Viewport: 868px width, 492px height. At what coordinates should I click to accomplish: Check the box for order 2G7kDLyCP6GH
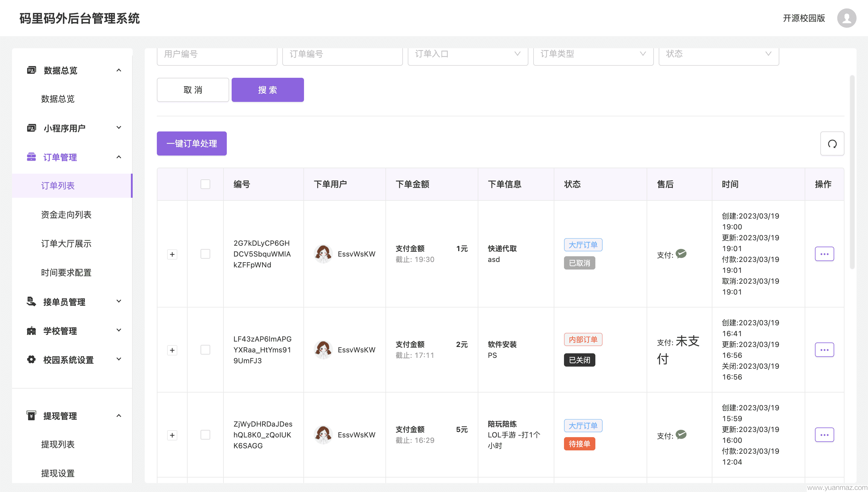point(205,254)
